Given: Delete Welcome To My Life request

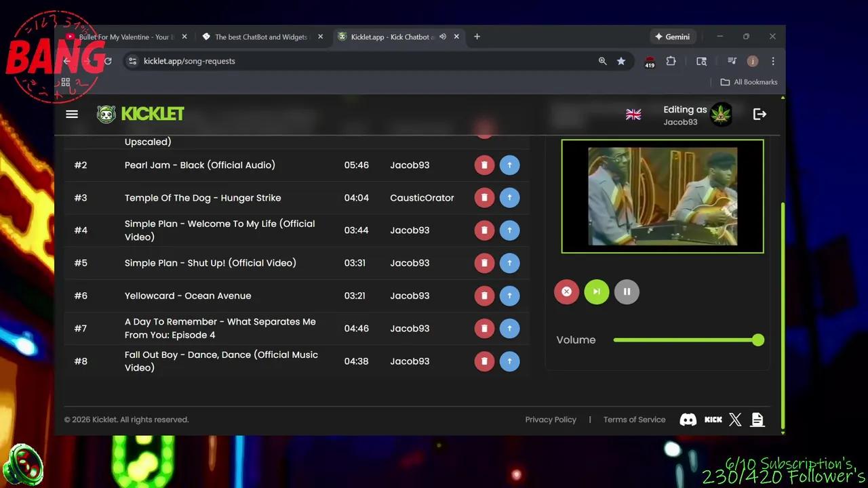Looking at the screenshot, I should click(x=484, y=230).
